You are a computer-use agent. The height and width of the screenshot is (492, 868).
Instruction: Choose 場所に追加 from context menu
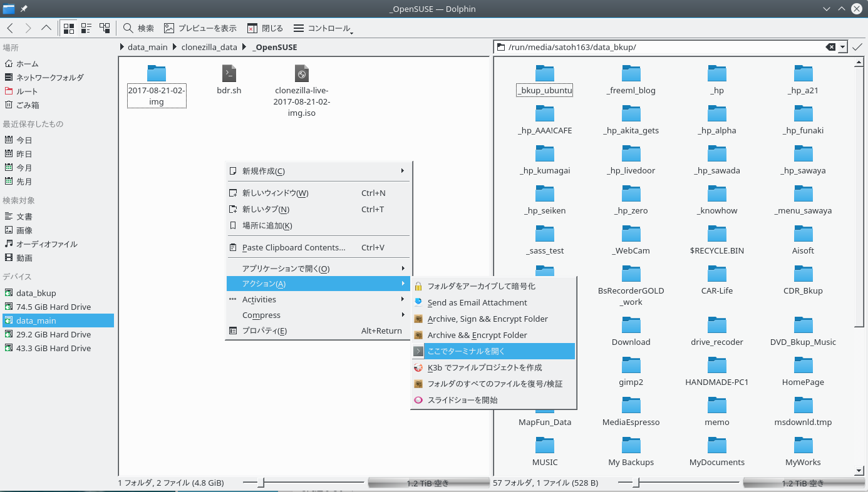[318, 225]
